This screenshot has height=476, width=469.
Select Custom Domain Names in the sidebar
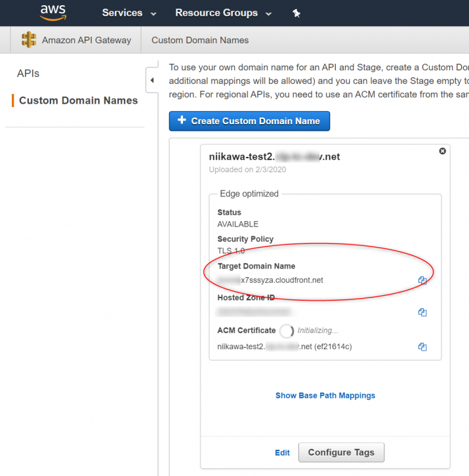[x=78, y=100]
